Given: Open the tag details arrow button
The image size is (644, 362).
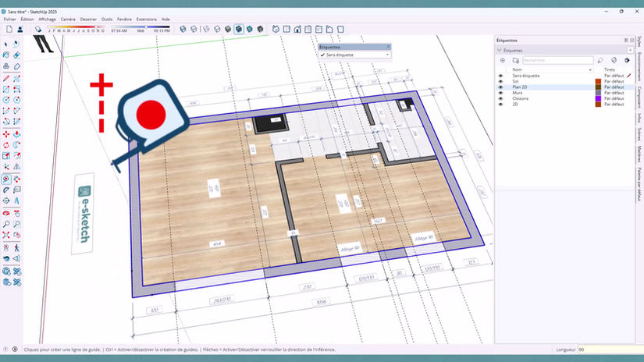Looking at the screenshot, I should [x=627, y=60].
